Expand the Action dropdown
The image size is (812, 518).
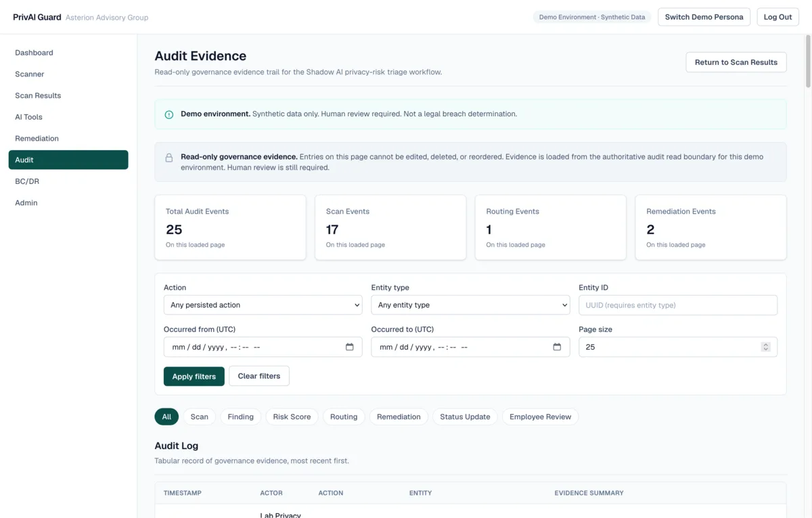[x=263, y=305]
